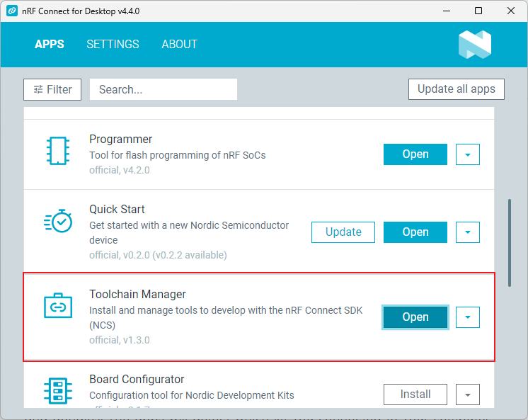Click the 'Programmer' title text

120,140
